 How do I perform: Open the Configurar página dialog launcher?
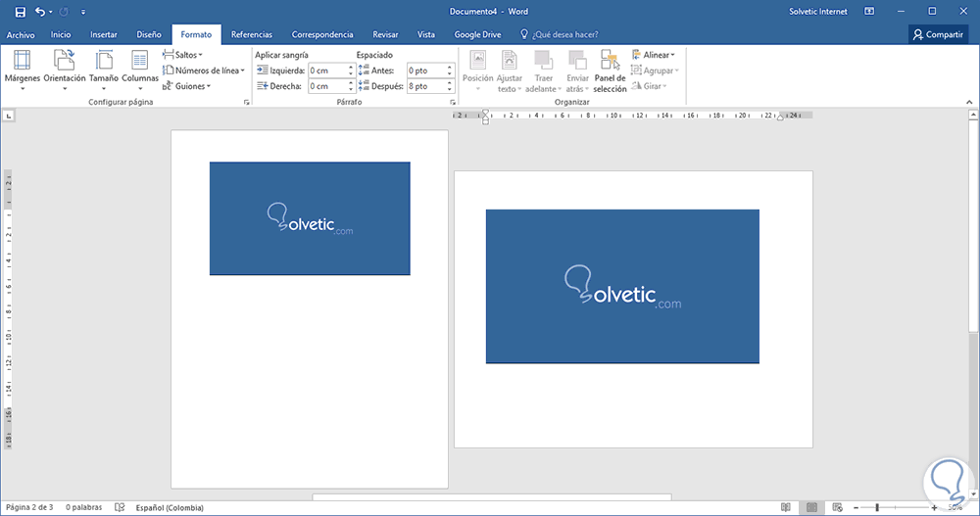(246, 102)
